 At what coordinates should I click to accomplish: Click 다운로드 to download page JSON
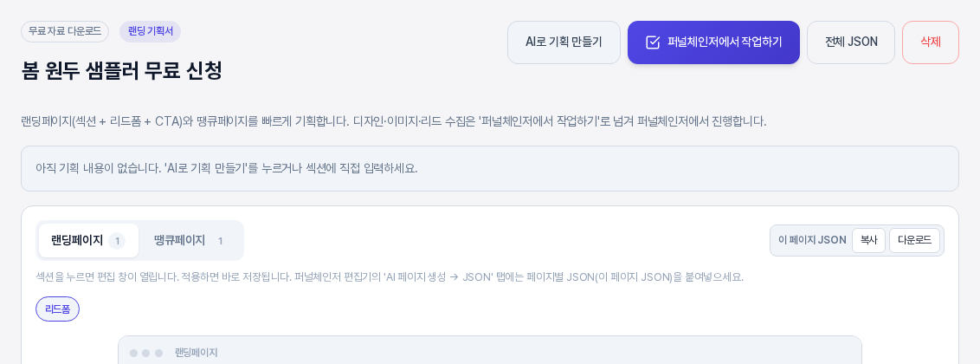coord(914,240)
